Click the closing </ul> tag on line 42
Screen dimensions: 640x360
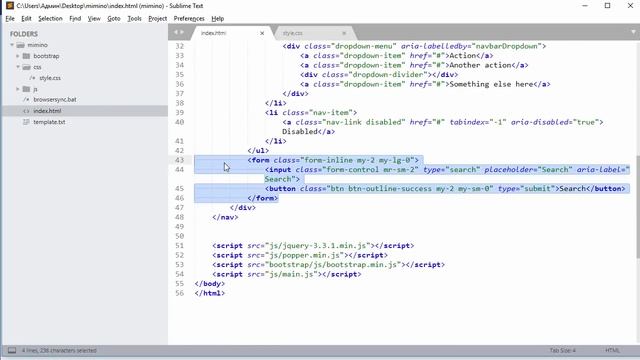coord(258,151)
